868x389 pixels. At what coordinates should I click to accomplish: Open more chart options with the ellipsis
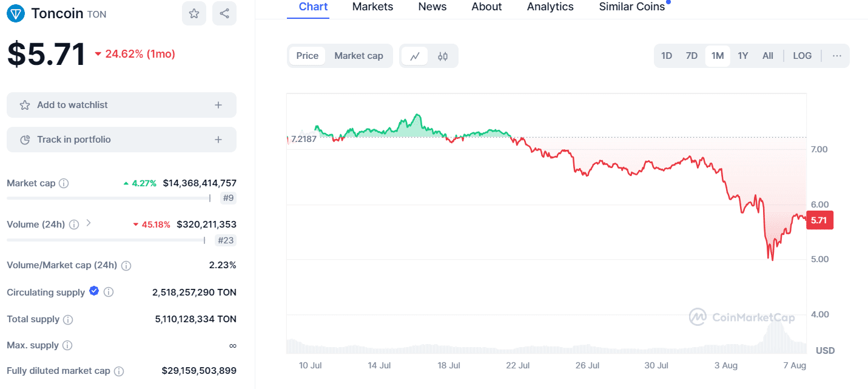pyautogui.click(x=837, y=55)
